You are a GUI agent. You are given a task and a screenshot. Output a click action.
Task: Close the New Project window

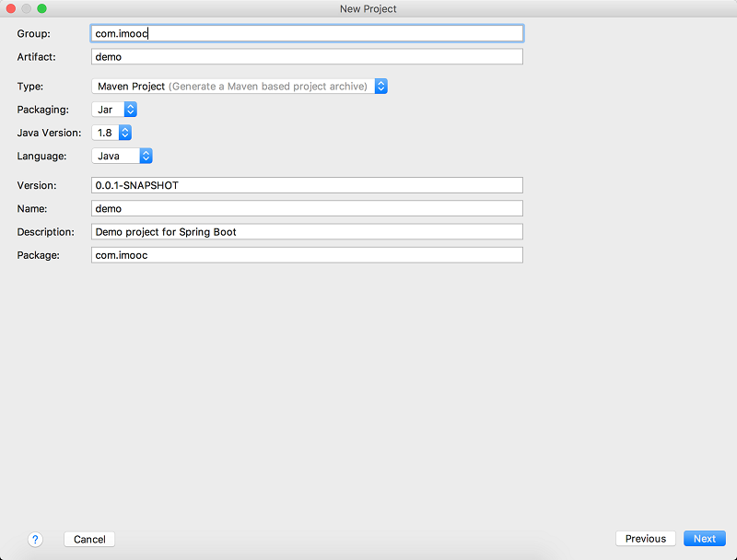[x=11, y=8]
